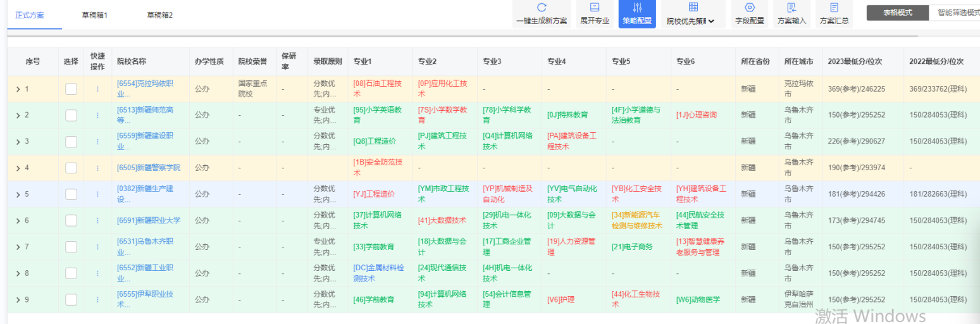
Task: Open 策略配置 sliders icon
Action: (637, 8)
